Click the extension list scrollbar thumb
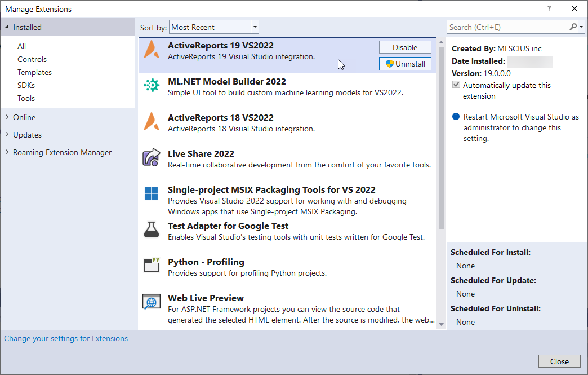This screenshot has width=588, height=375. (441, 138)
